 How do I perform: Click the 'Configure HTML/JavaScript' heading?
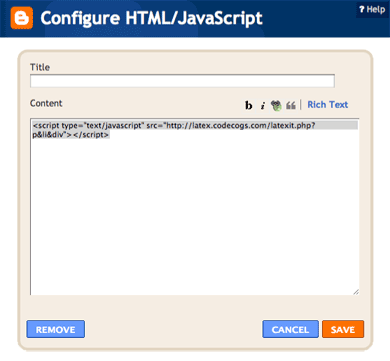pyautogui.click(x=151, y=18)
